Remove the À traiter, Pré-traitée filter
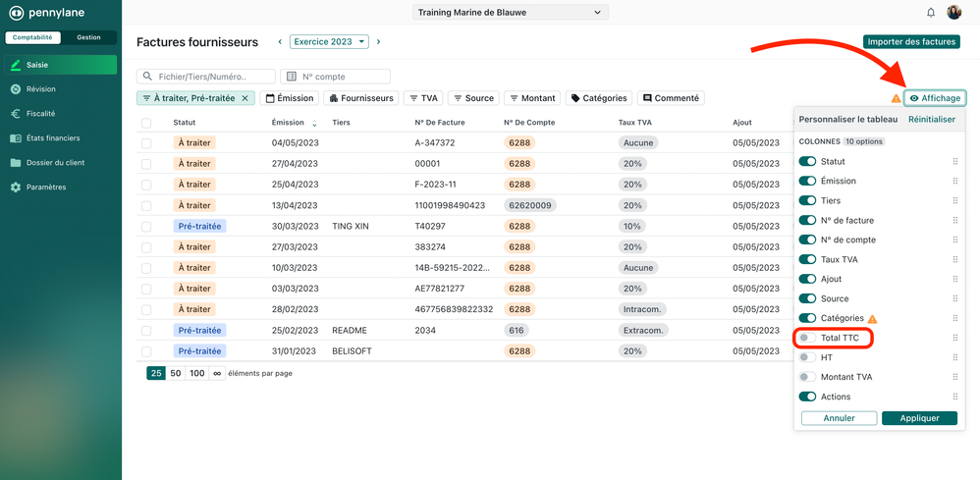 tap(245, 98)
